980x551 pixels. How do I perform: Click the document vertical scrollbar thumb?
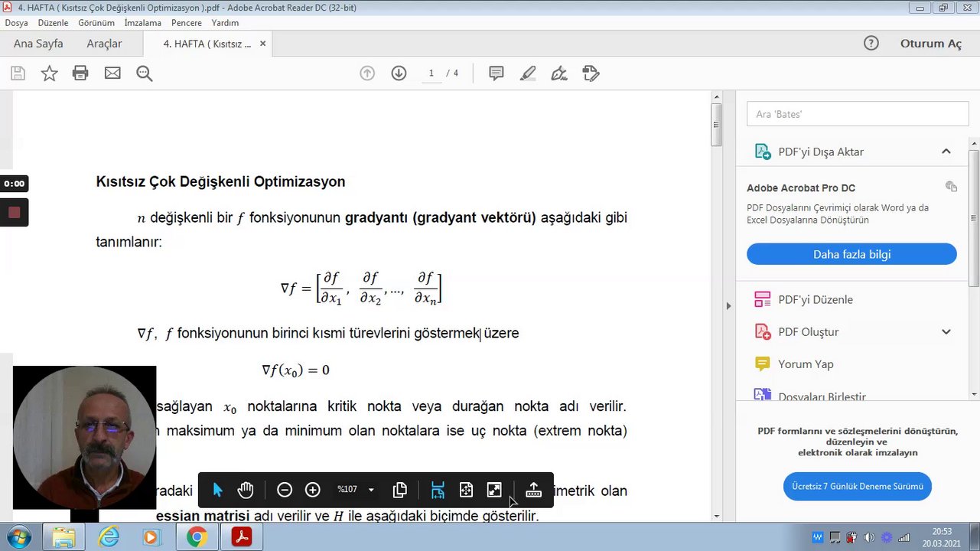[x=717, y=124]
